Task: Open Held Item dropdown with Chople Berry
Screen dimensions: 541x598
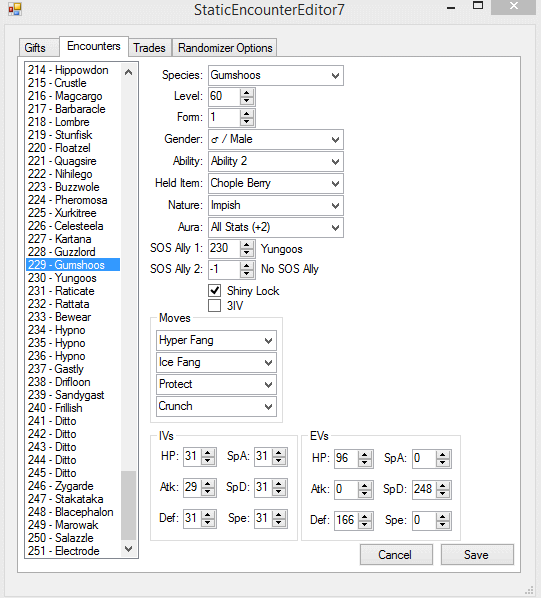Action: 276,183
